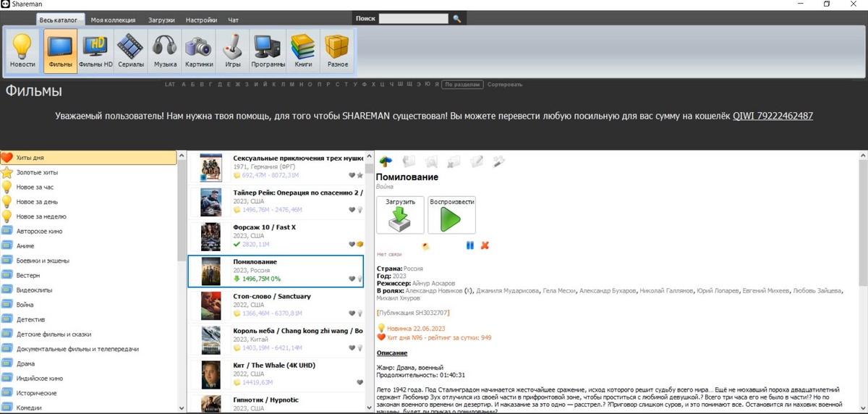Click the Помилование poster thumbnail in list
This screenshot has width=868, height=414.
[210, 271]
